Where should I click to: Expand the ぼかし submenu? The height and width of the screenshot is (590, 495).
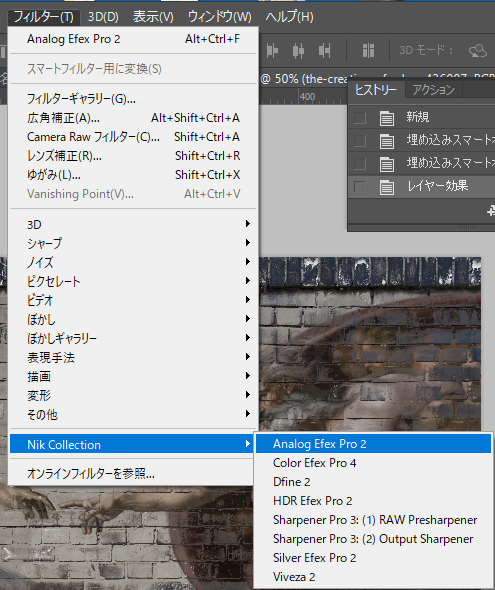[x=133, y=320]
